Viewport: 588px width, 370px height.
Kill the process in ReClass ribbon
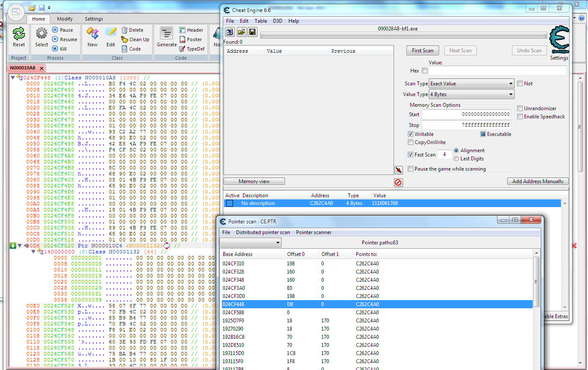pos(59,49)
